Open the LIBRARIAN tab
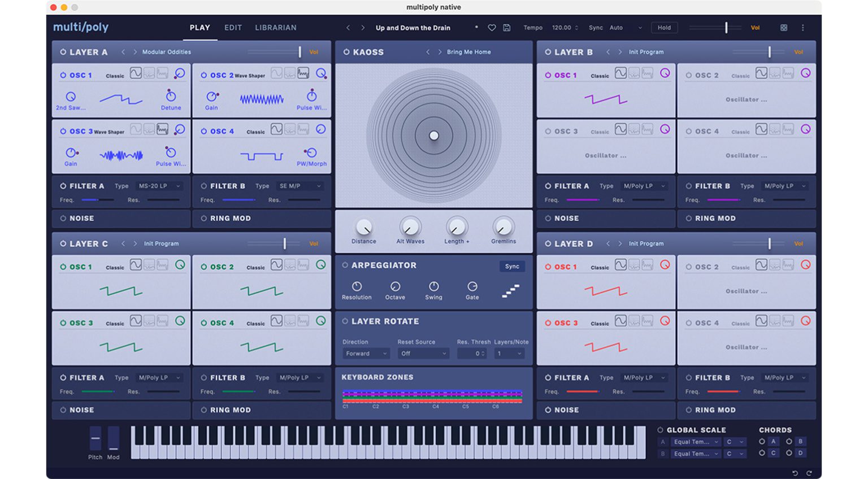 click(276, 27)
